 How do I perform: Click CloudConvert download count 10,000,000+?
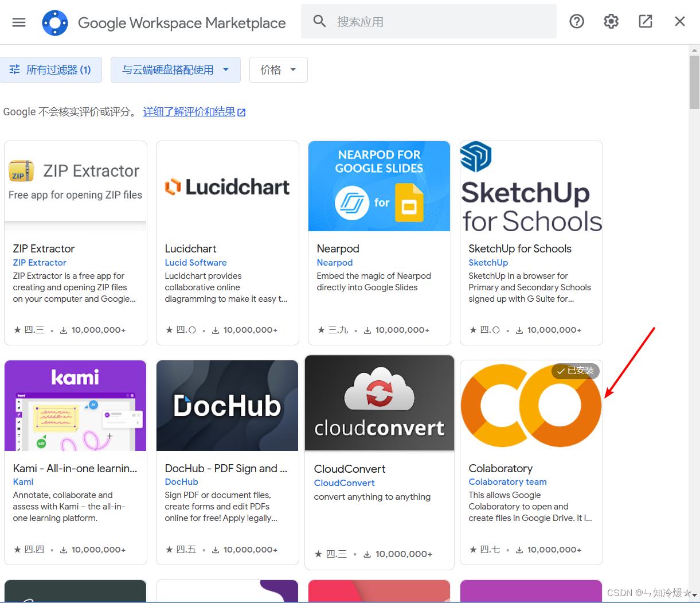point(398,554)
